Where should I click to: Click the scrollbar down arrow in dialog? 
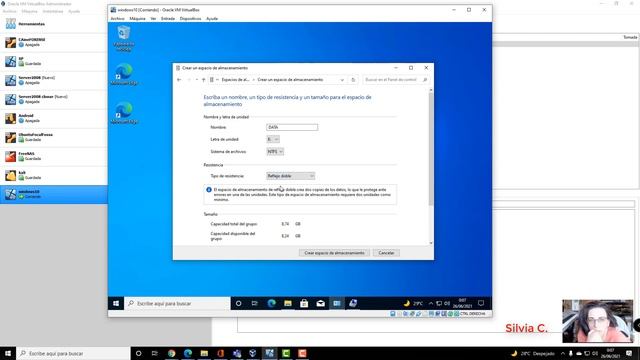click(431, 243)
